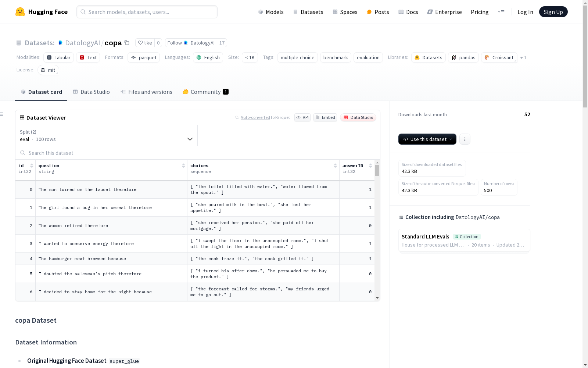Viewport: 588px width, 368px height.
Task: Go to Models in the top navigation
Action: [271, 12]
